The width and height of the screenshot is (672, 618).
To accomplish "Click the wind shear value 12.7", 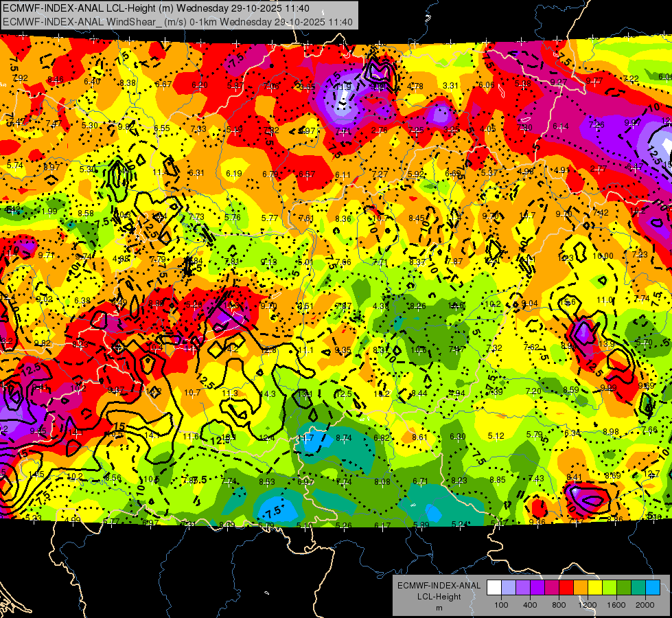I will pyautogui.click(x=652, y=474).
